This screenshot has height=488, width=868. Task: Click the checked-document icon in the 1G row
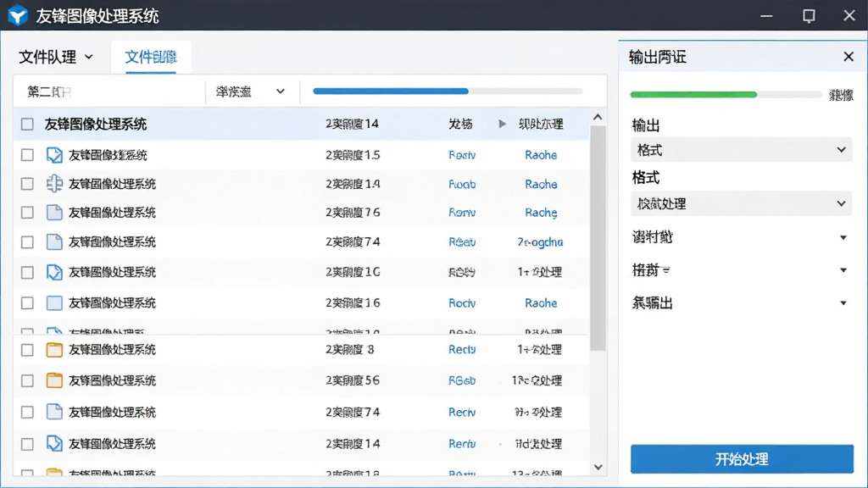[x=54, y=272]
